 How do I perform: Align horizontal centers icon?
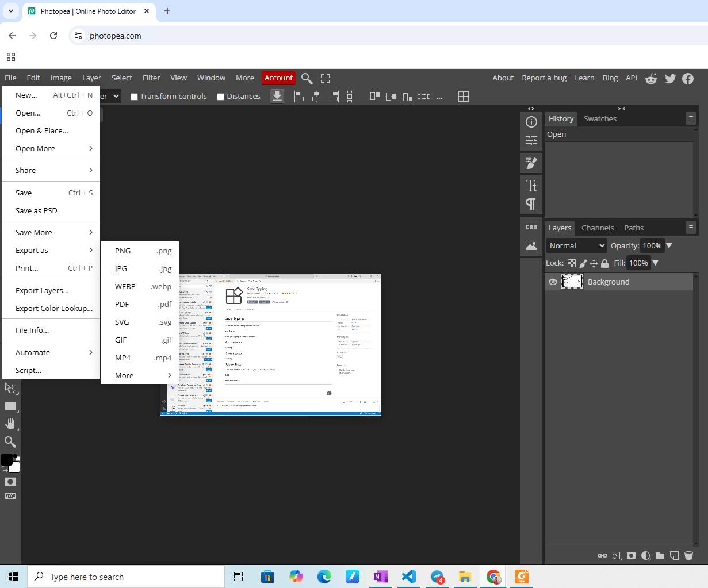coord(316,97)
